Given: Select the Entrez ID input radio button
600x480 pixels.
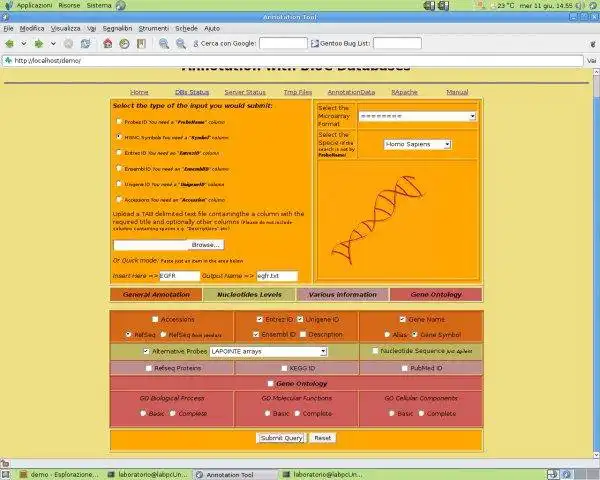Looking at the screenshot, I should tap(119, 152).
